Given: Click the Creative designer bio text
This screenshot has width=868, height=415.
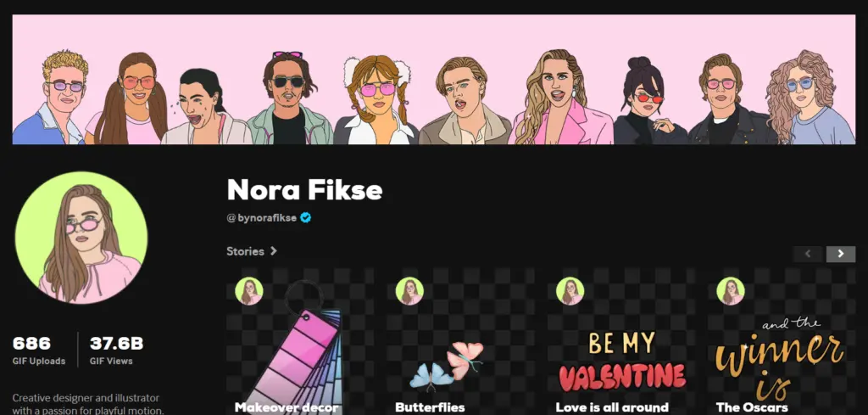Looking at the screenshot, I should (x=88, y=405).
